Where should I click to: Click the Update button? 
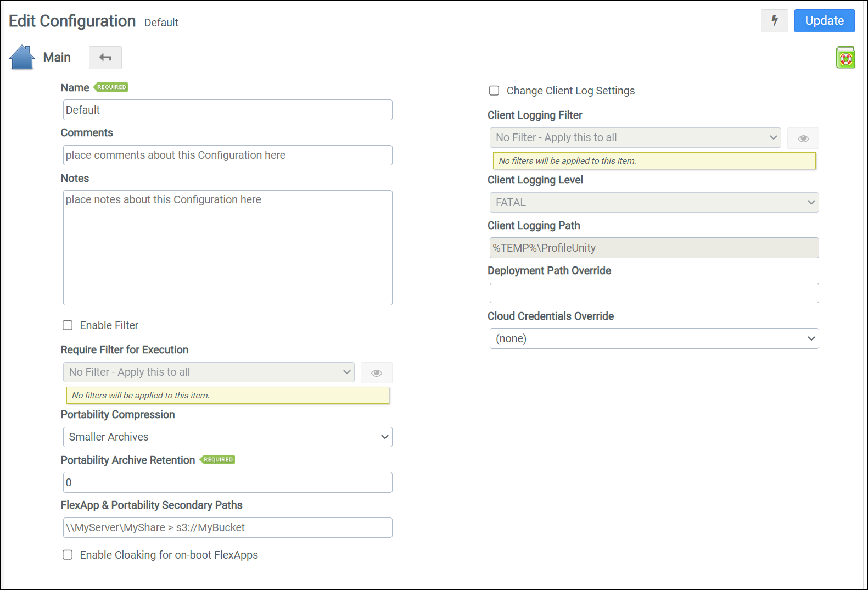pyautogui.click(x=824, y=21)
